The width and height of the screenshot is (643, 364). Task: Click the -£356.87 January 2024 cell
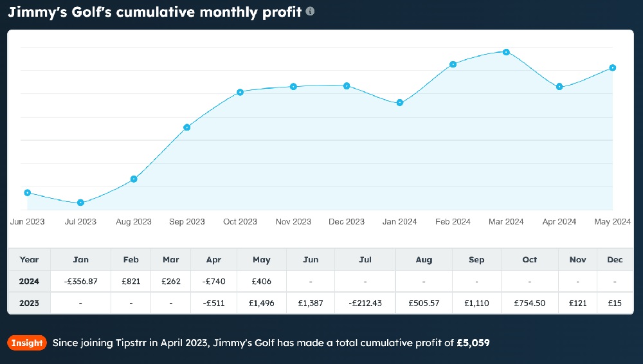[80, 282]
